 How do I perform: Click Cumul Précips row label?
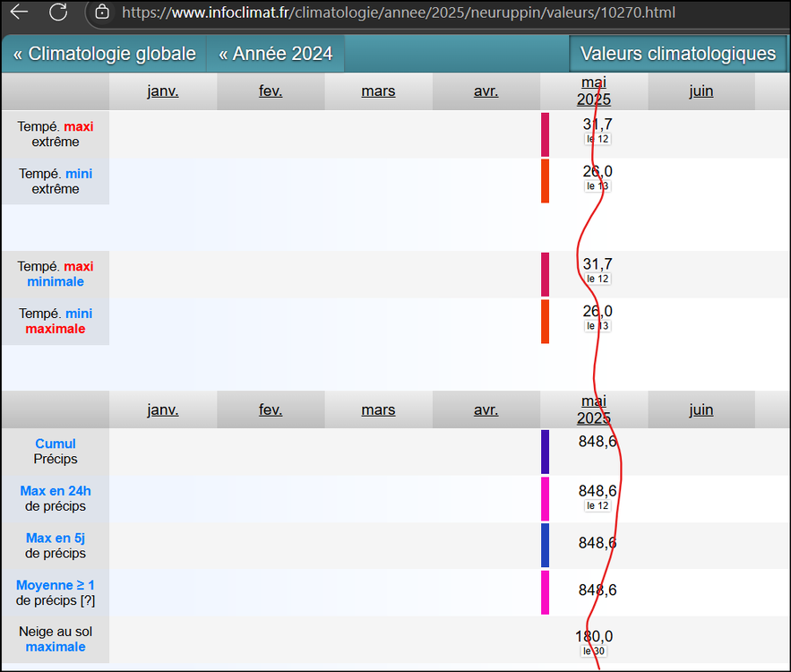pyautogui.click(x=56, y=451)
